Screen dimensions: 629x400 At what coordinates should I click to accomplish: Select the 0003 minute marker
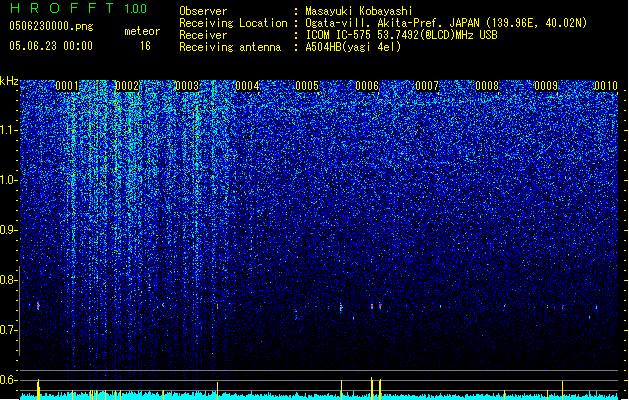pyautogui.click(x=187, y=86)
